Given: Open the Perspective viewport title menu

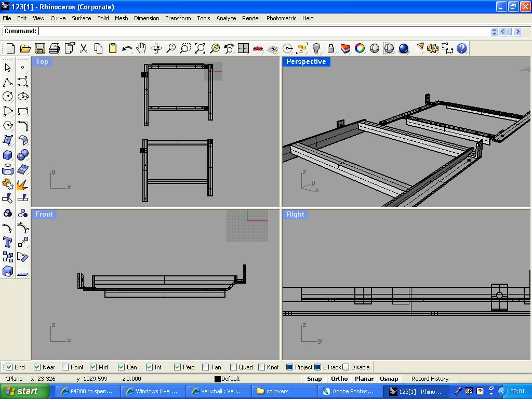Looking at the screenshot, I should [306, 61].
